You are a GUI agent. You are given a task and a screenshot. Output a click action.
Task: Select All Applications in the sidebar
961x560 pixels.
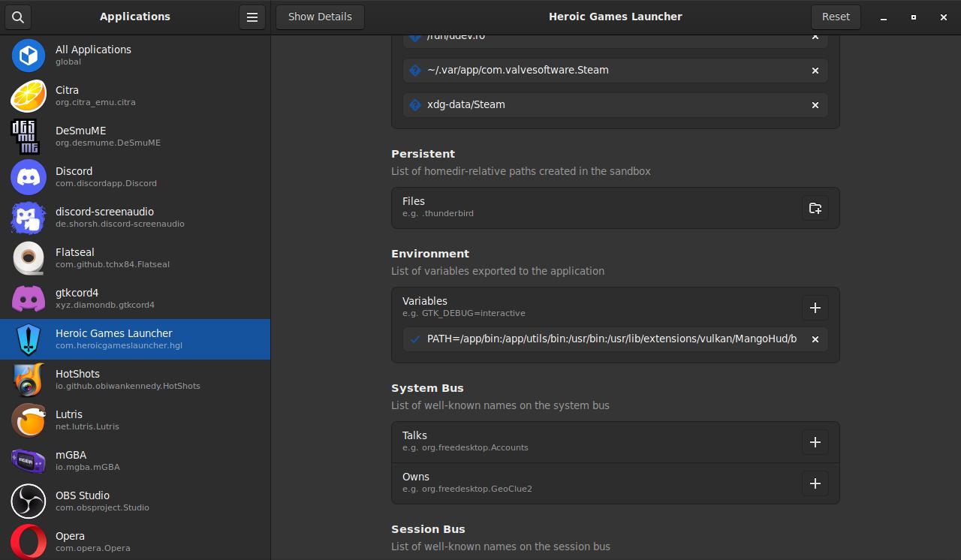135,56
